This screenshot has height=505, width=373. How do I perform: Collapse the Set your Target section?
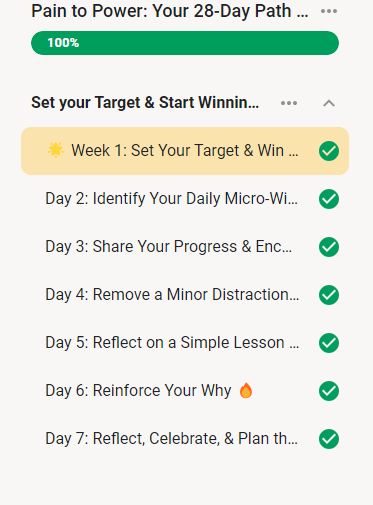[x=329, y=103]
